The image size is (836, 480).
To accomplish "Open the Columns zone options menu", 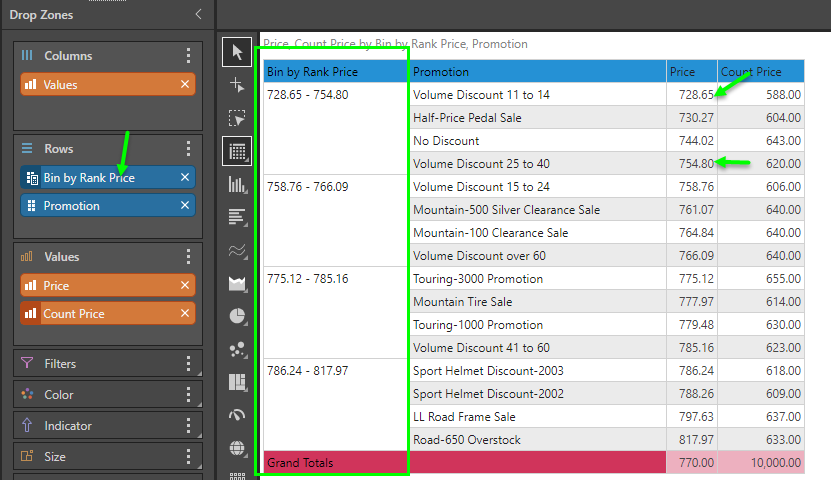I will (x=188, y=56).
